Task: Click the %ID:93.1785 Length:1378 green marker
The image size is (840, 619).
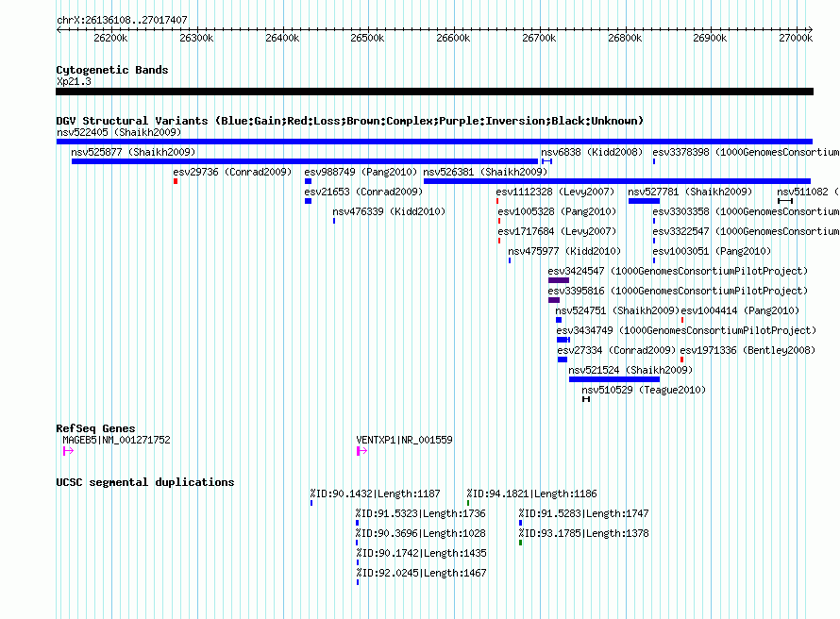Action: pyautogui.click(x=520, y=543)
